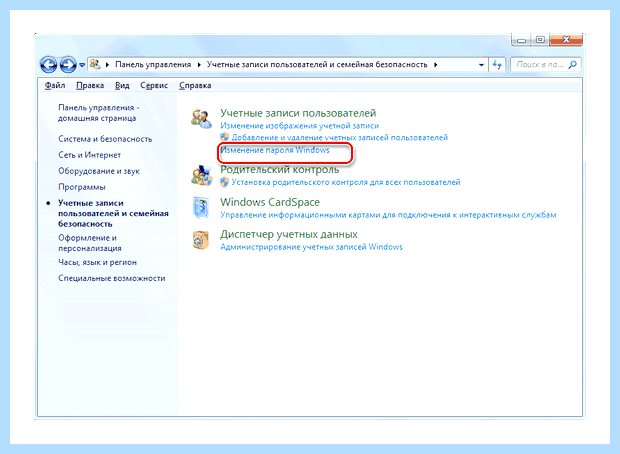The height and width of the screenshot is (454, 620).
Task: Open the Справка menu
Action: (x=195, y=85)
